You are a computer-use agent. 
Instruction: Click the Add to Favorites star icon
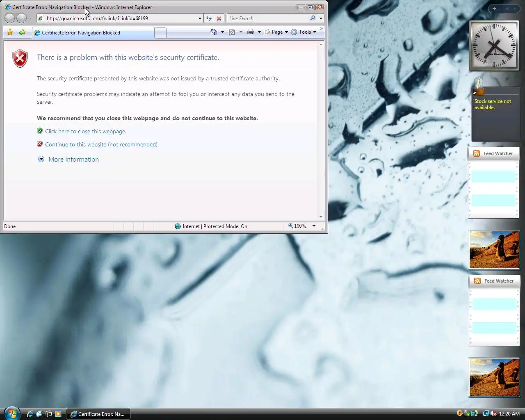click(22, 32)
